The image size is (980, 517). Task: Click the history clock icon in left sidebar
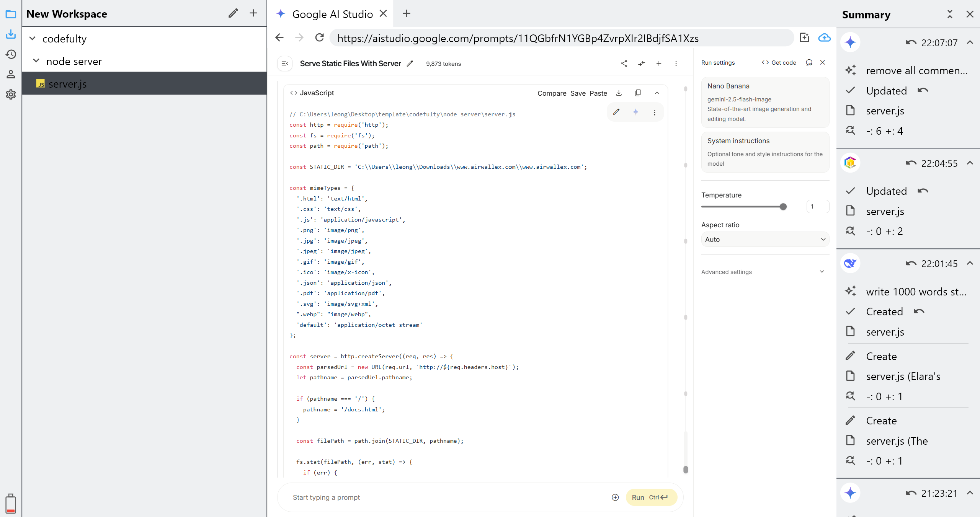coord(11,54)
